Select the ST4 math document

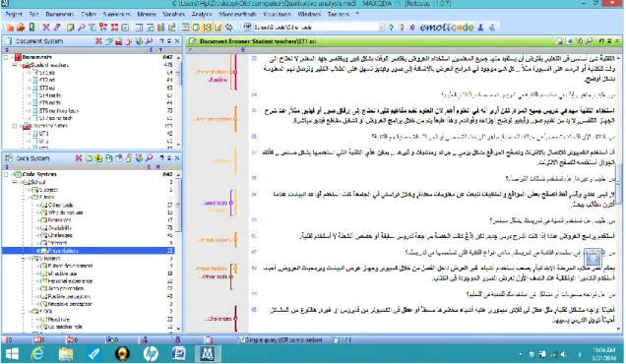pyautogui.click(x=50, y=95)
